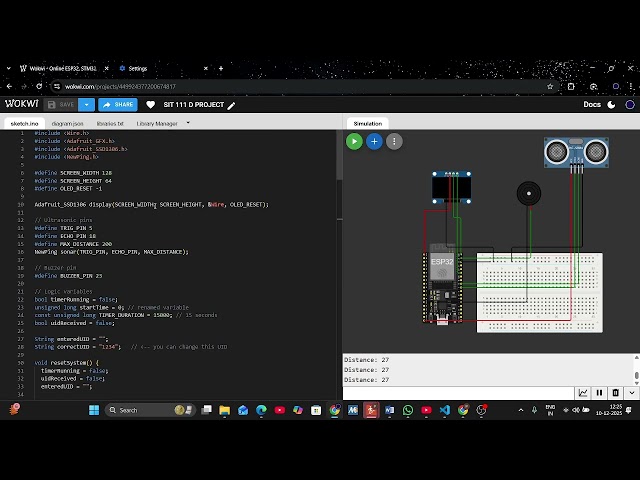This screenshot has height=480, width=640.
Task: Select the Simulation tab
Action: coord(367,123)
